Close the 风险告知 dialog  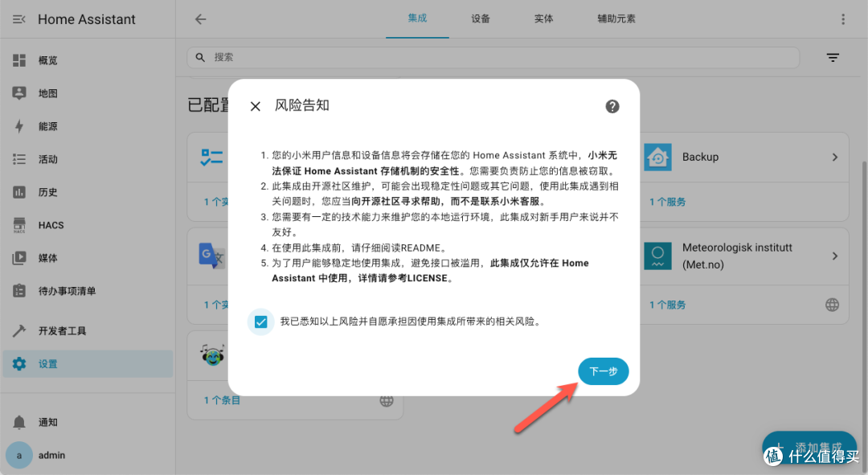(256, 106)
